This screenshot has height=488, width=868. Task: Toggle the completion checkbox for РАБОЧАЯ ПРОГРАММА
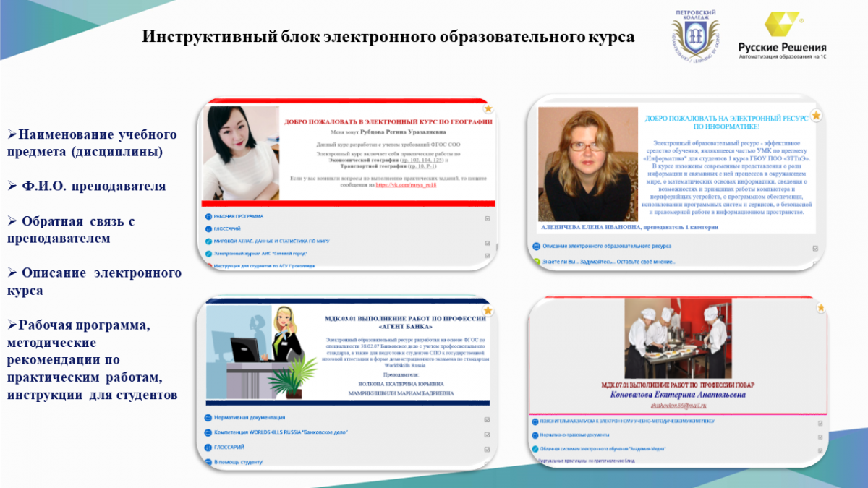488,218
